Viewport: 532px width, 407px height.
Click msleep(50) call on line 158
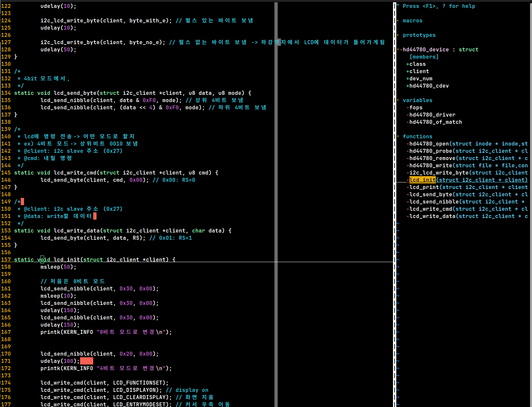click(58, 267)
